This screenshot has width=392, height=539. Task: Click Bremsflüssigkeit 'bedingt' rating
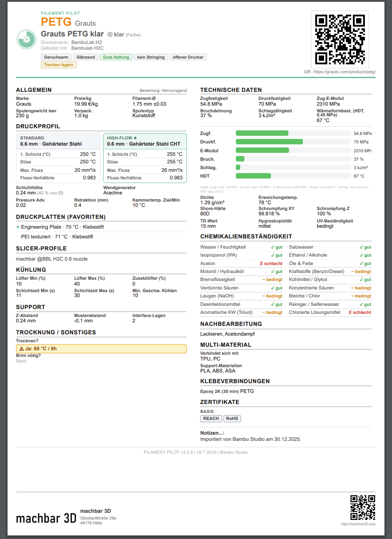coord(272,280)
